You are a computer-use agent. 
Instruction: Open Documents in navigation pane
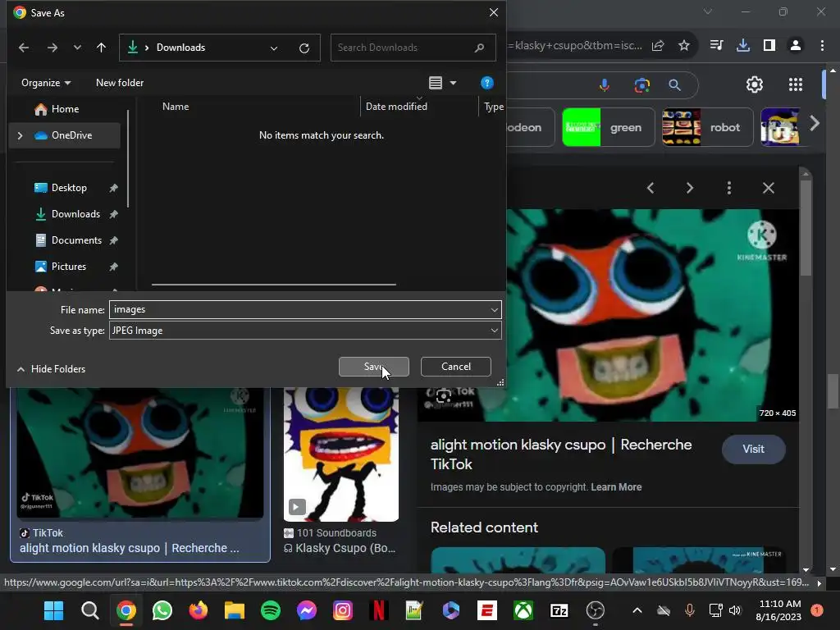76,240
